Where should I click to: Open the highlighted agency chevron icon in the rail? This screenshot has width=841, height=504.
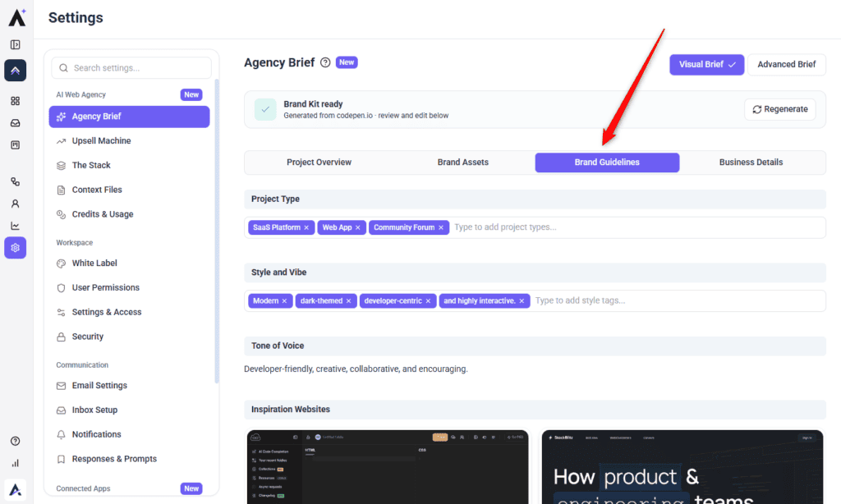[x=15, y=71]
